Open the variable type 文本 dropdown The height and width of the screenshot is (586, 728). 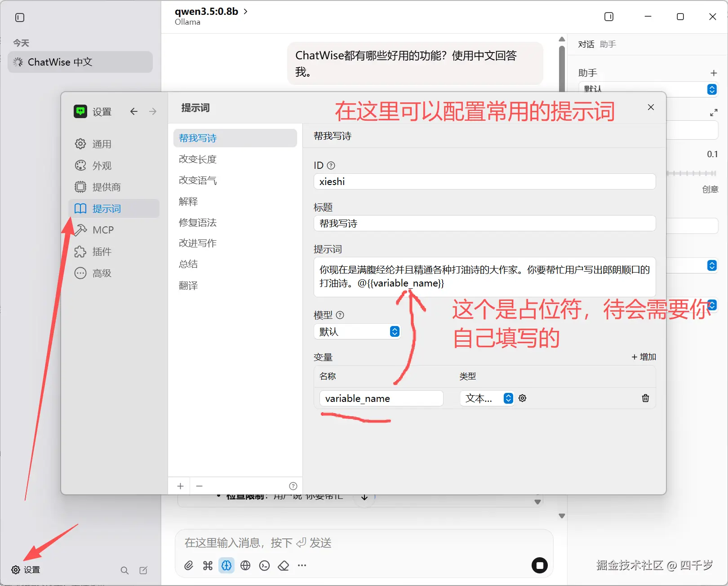[x=487, y=398]
